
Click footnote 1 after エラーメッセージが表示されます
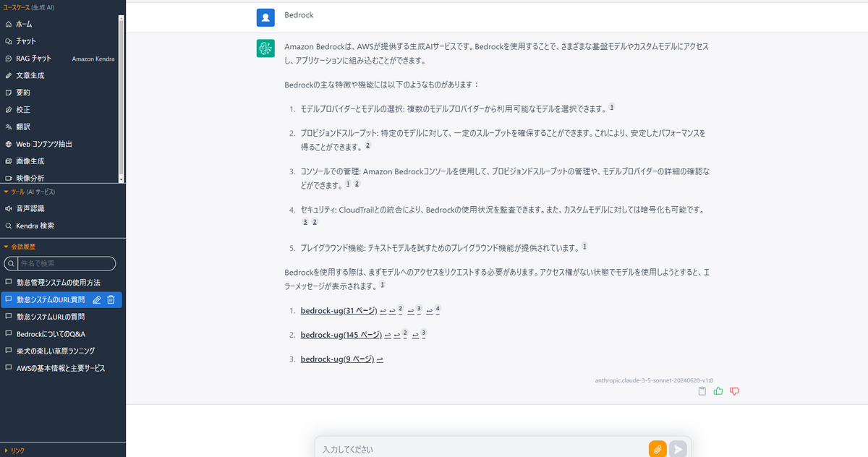381,284
